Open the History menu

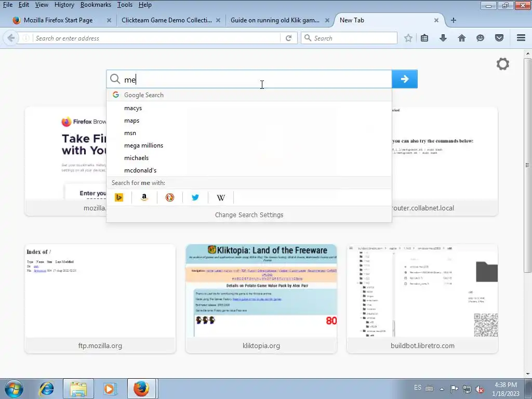(x=64, y=5)
